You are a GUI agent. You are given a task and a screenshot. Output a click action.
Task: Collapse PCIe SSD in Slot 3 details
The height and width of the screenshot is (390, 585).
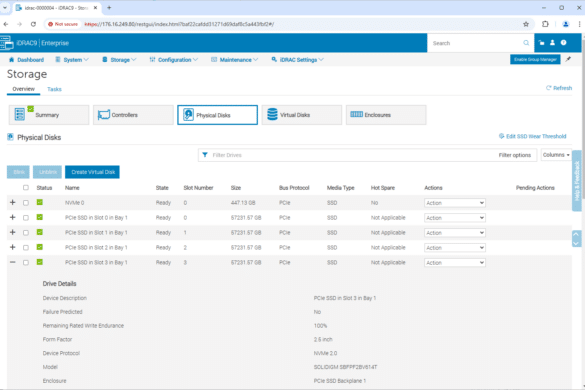pyautogui.click(x=13, y=262)
